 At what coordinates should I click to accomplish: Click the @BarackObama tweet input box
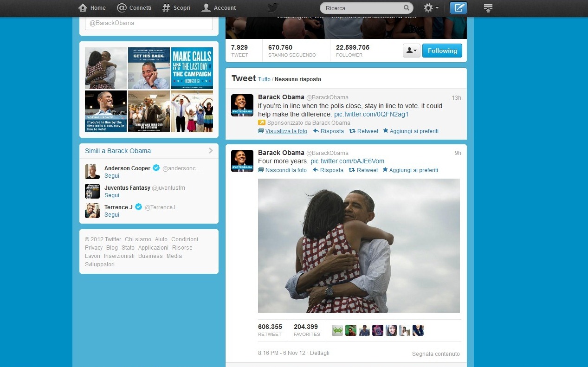149,23
